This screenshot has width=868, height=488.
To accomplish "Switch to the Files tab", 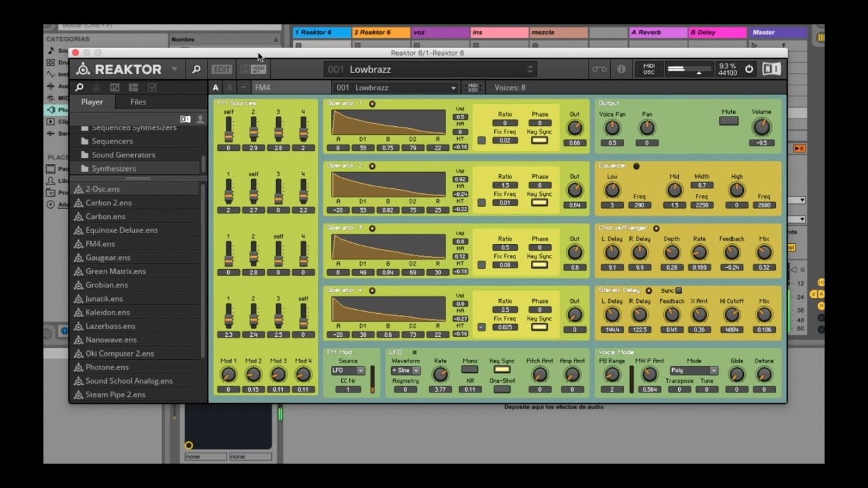I will click(138, 102).
